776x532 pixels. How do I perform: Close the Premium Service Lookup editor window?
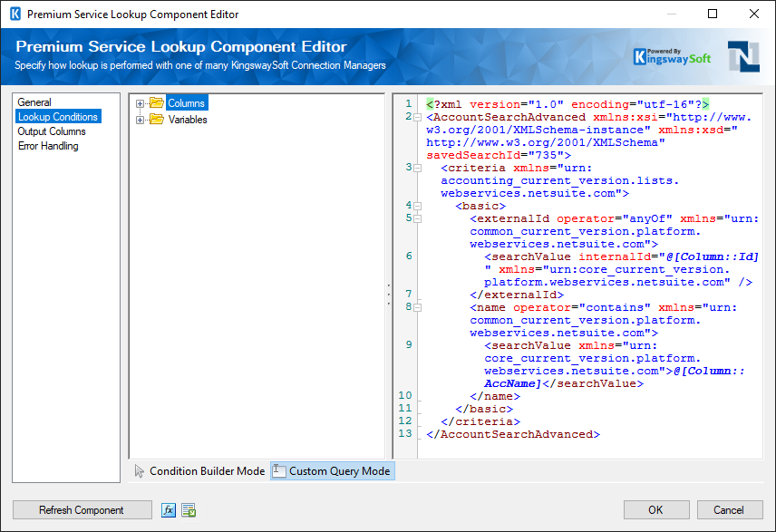(x=754, y=14)
